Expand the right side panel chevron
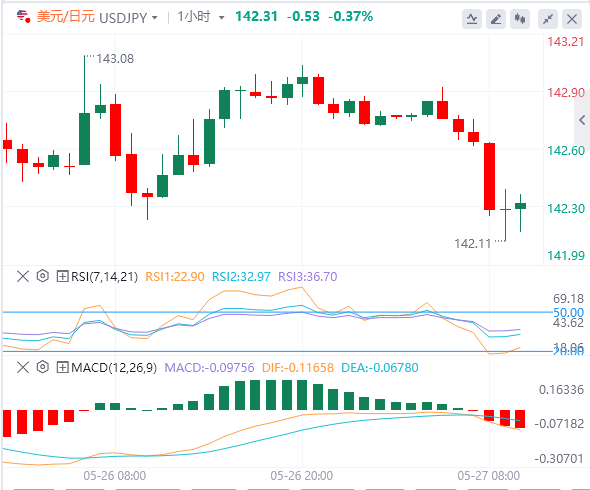Image resolution: width=590 pixels, height=490 pixels. click(x=582, y=120)
